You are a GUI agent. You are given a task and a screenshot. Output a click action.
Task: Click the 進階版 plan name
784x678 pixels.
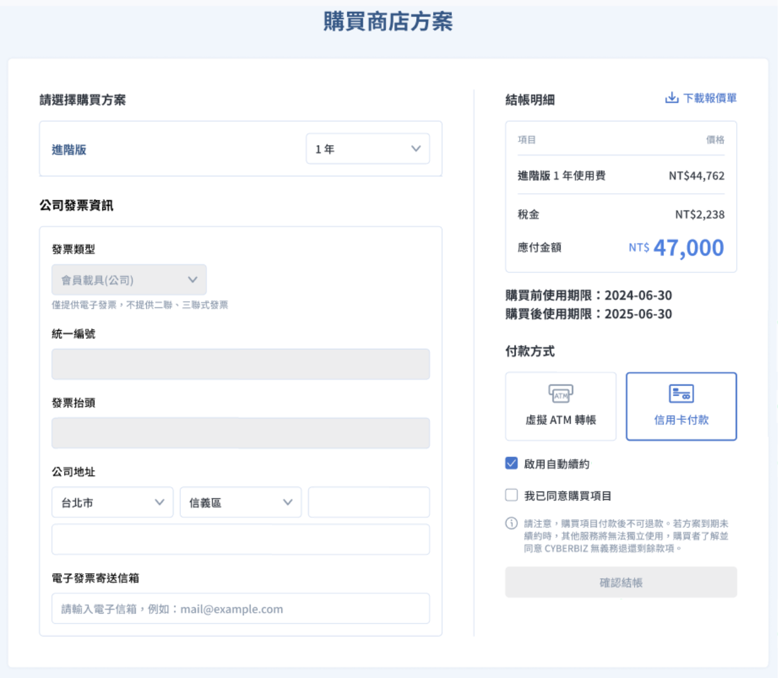(x=69, y=149)
